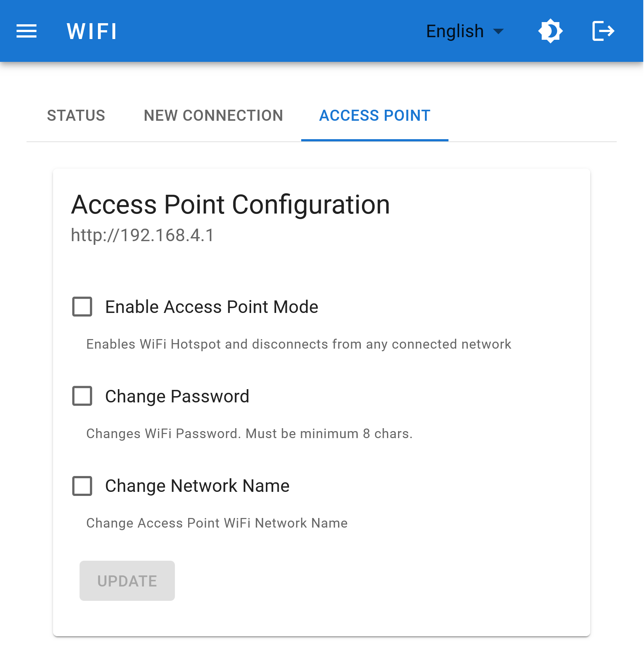Open the http://192.168.4.1 address link
This screenshot has height=666, width=644.
point(143,235)
